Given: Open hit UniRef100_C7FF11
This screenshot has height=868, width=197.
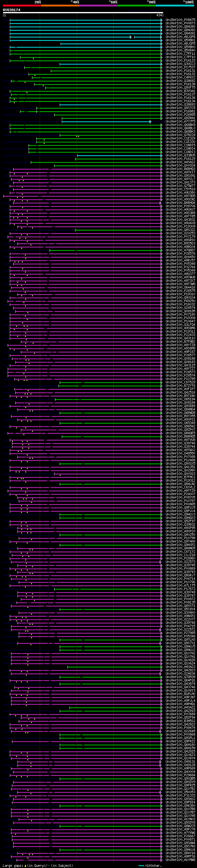Looking at the screenshot, I should click(x=180, y=54).
